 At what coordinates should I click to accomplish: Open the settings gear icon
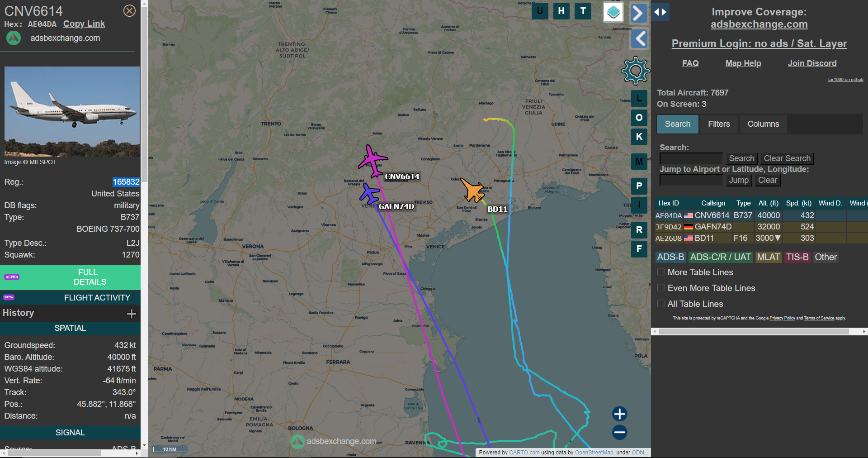(x=635, y=71)
